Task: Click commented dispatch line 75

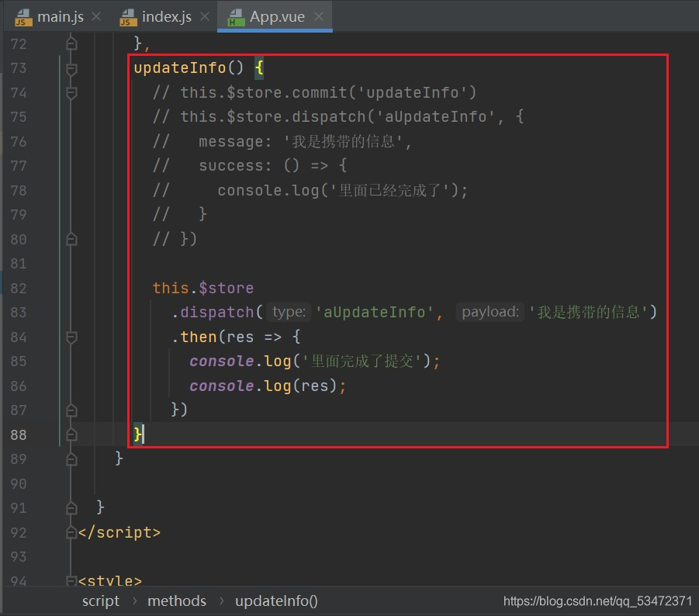Action: tap(338, 117)
